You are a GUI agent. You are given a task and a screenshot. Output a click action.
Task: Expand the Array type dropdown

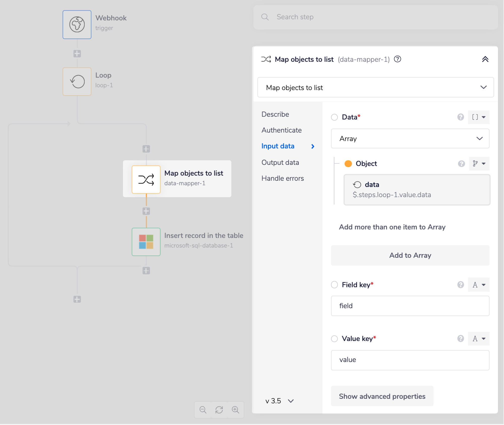410,139
